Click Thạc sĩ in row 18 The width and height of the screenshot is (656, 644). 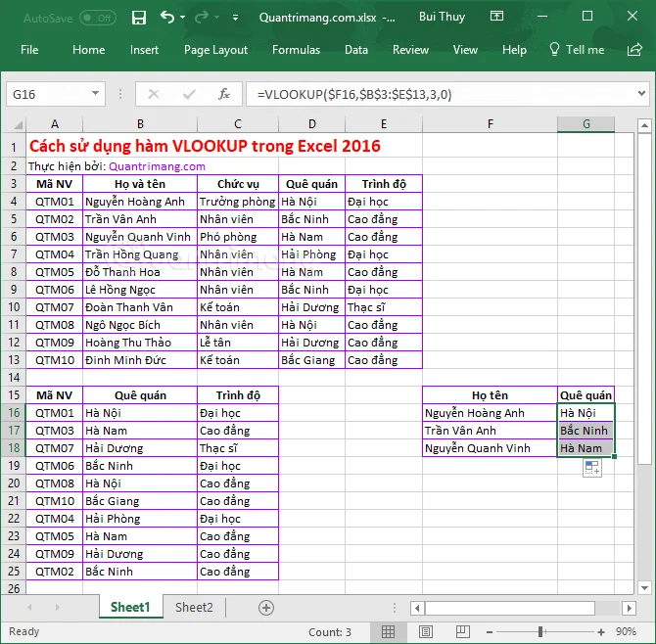pos(238,448)
